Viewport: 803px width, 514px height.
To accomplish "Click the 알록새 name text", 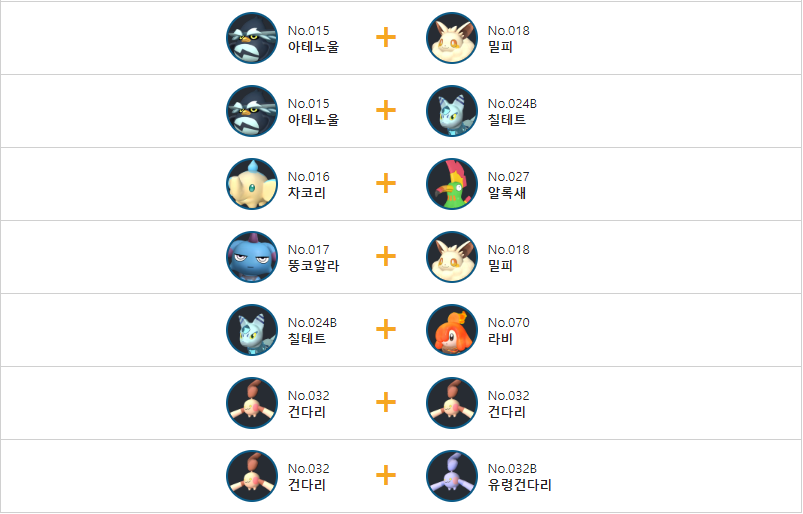I will [506, 193].
